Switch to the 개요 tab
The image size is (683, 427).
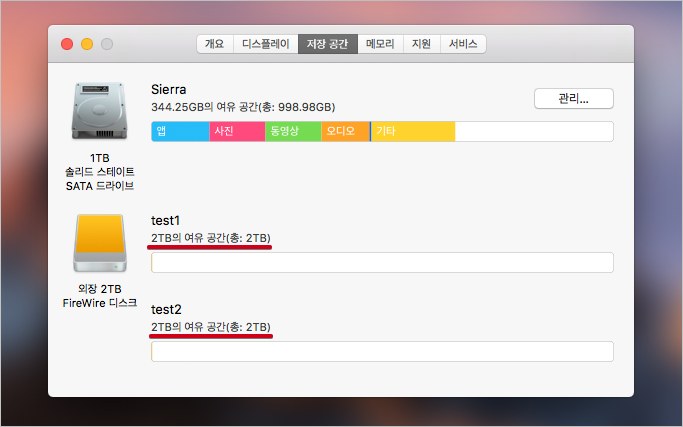tap(215, 44)
